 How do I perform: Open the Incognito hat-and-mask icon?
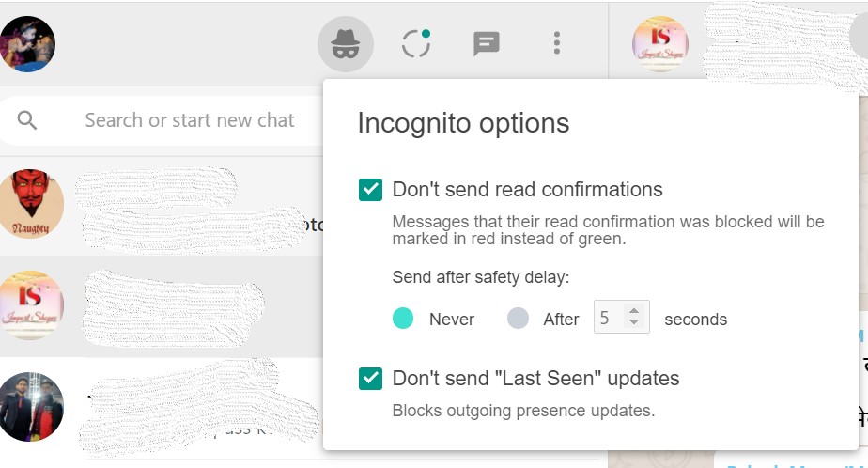click(x=346, y=44)
